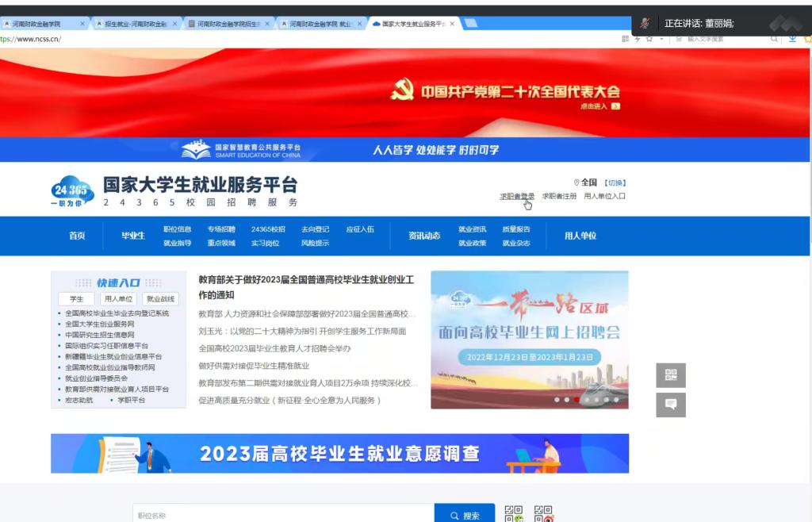The image size is (812, 522).
Task: Open 就业杂志 in the navigation bar
Action: coord(516,243)
